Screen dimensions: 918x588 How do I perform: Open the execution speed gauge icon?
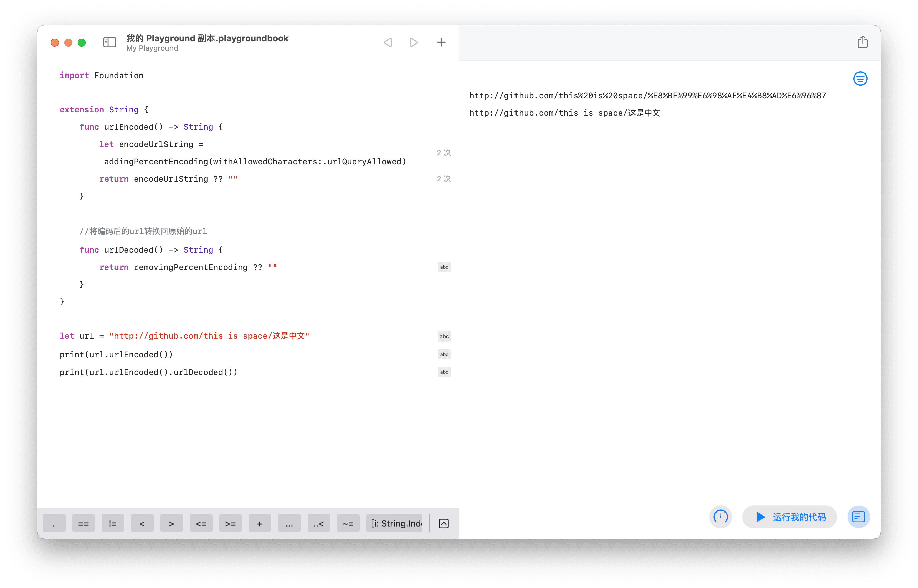[x=720, y=517]
